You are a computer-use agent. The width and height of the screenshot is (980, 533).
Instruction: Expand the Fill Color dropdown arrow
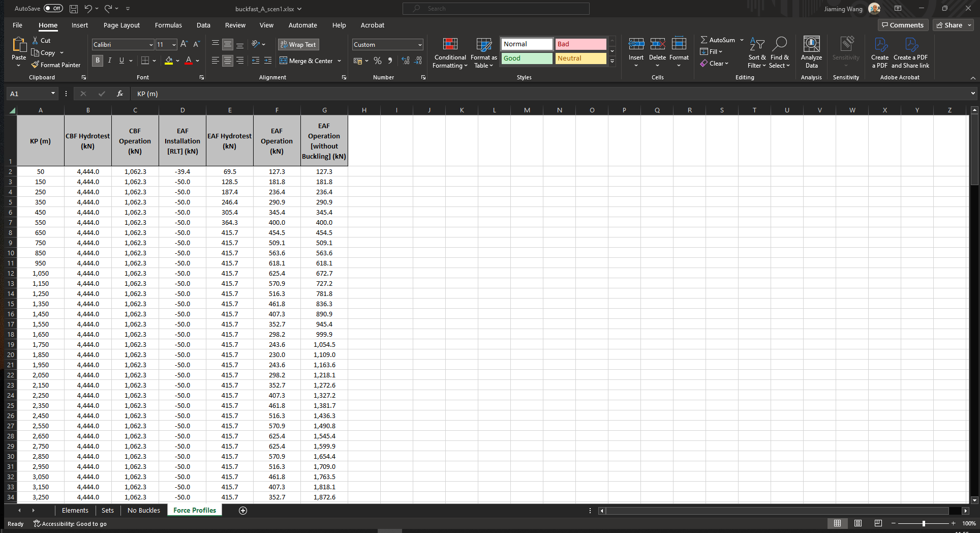tap(177, 61)
